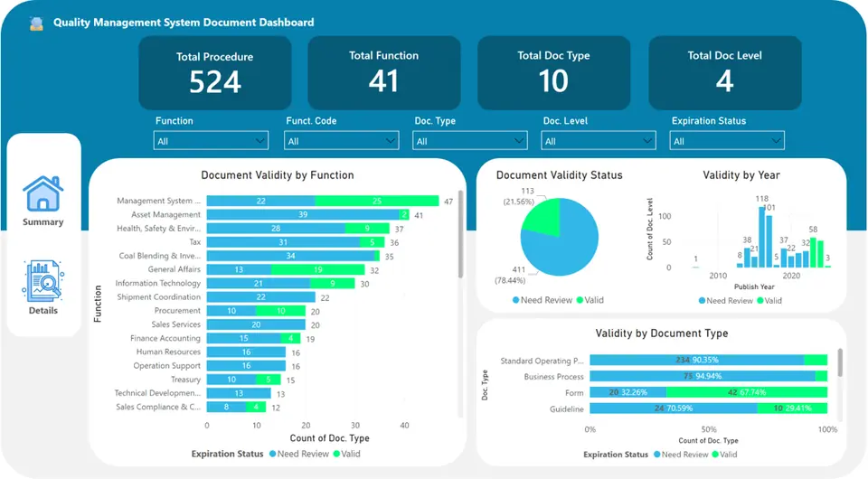
Task: Click Need Review legend under pie chart
Action: [x=542, y=300]
